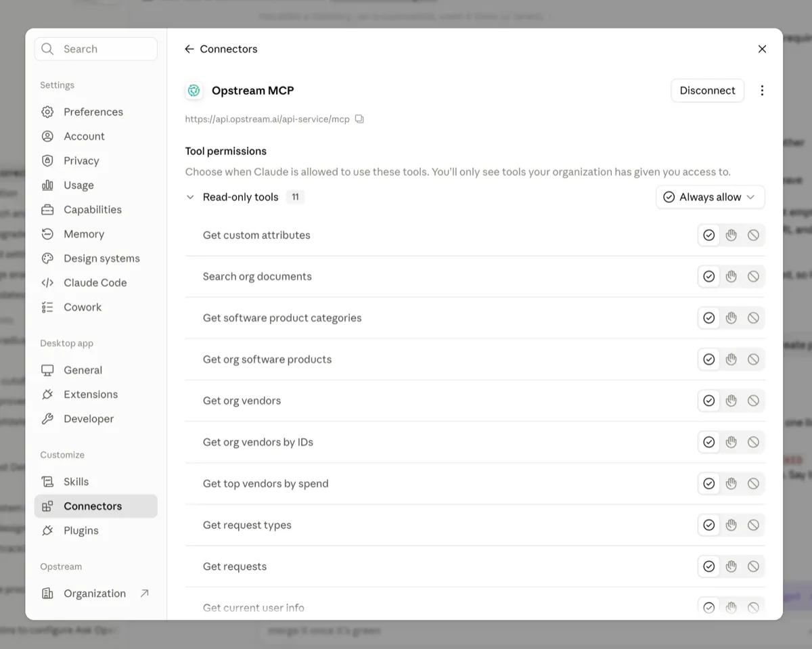
Task: Allow the Get org vendors tool
Action: pos(708,400)
